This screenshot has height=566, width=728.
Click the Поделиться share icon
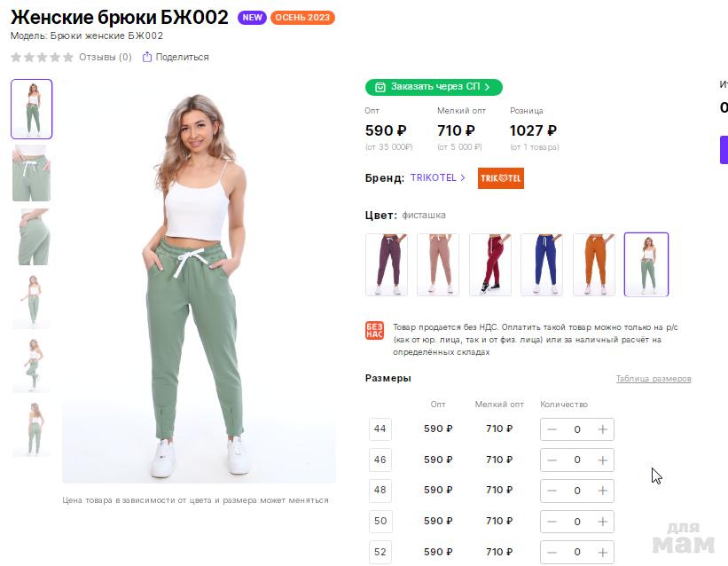[x=147, y=57]
